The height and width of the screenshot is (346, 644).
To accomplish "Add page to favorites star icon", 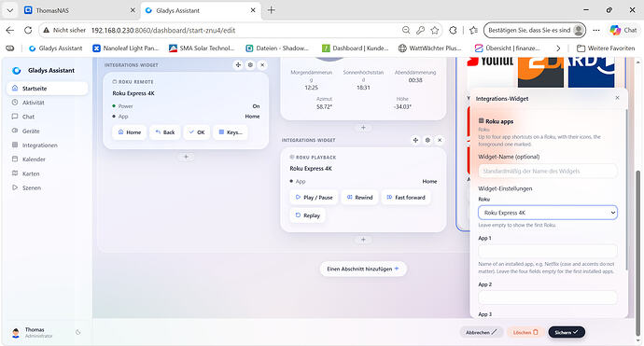I will pyautogui.click(x=435, y=30).
